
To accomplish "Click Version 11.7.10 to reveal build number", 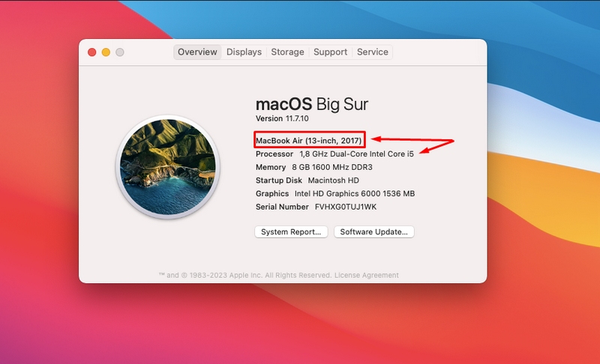I will coord(280,118).
